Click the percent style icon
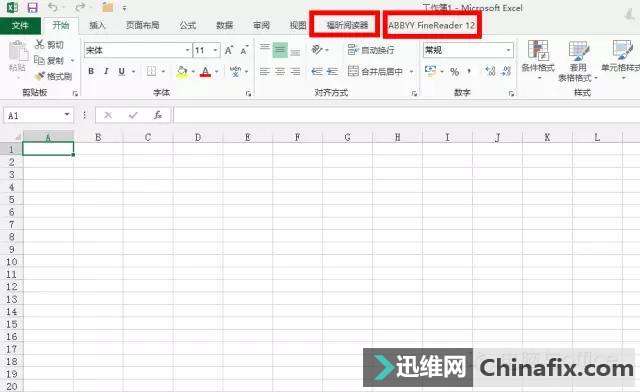This screenshot has height=392, width=640. (454, 72)
